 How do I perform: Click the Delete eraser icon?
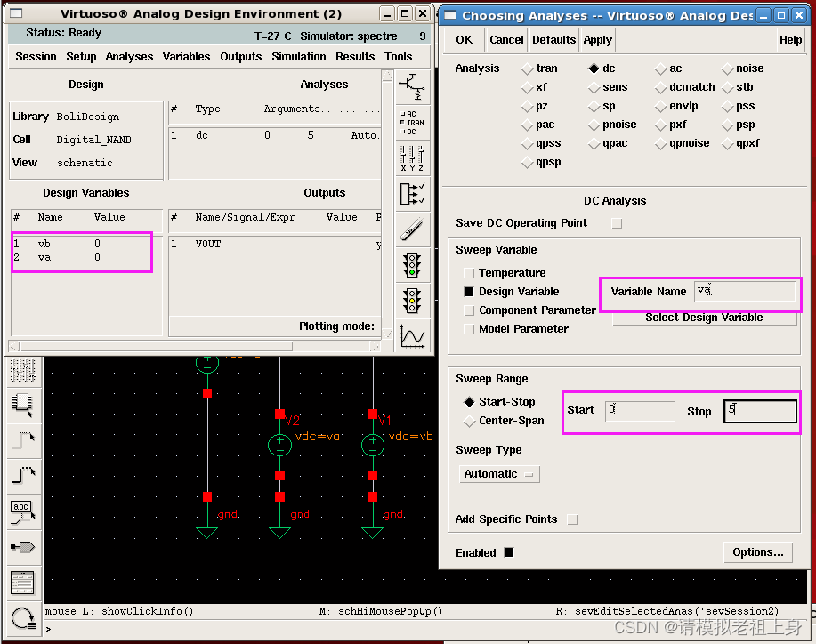point(413,229)
